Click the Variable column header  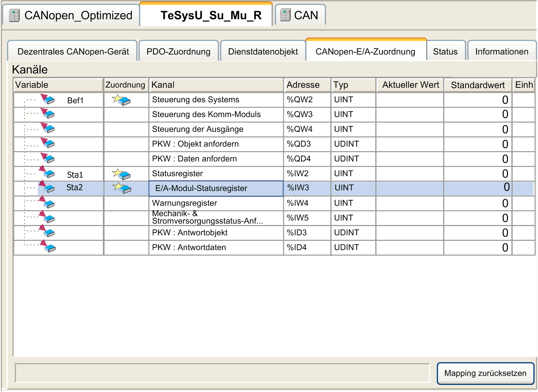click(58, 85)
